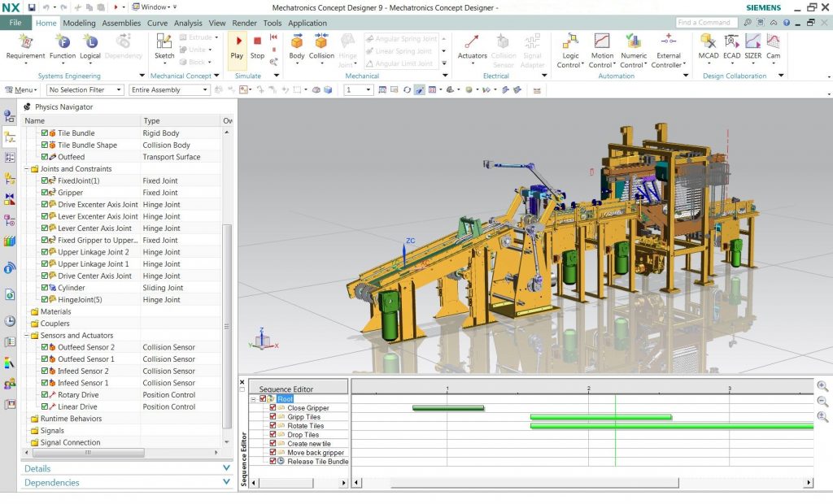Viewport: 833px width, 504px height.
Task: Collapse the Joints and Constraints node
Action: [x=28, y=168]
